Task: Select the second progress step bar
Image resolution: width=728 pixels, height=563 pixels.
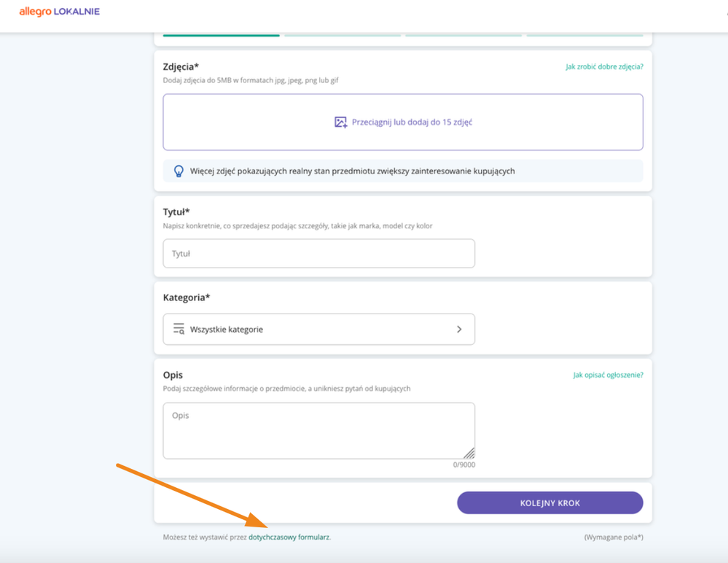Action: (x=343, y=35)
